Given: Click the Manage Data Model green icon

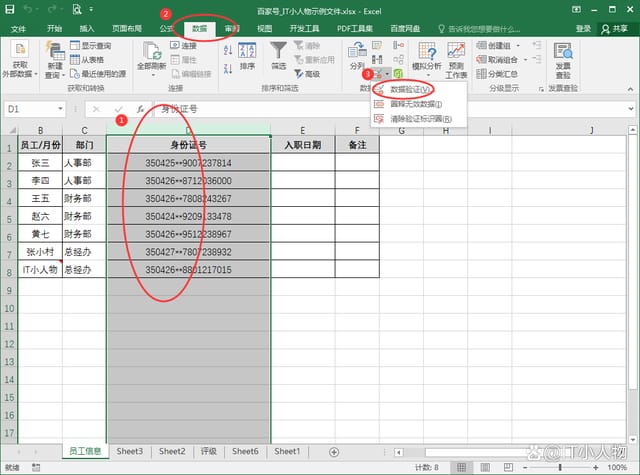Looking at the screenshot, I should point(398,73).
